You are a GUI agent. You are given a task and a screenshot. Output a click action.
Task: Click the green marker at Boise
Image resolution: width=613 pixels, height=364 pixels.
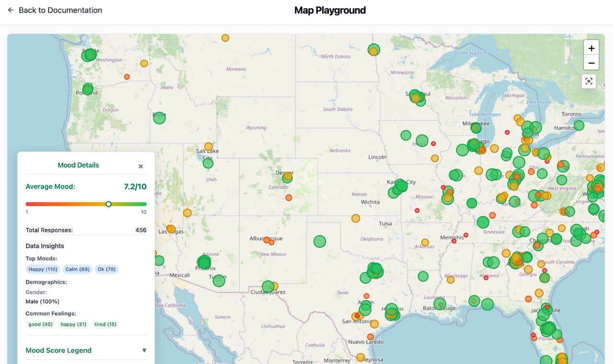tap(160, 118)
